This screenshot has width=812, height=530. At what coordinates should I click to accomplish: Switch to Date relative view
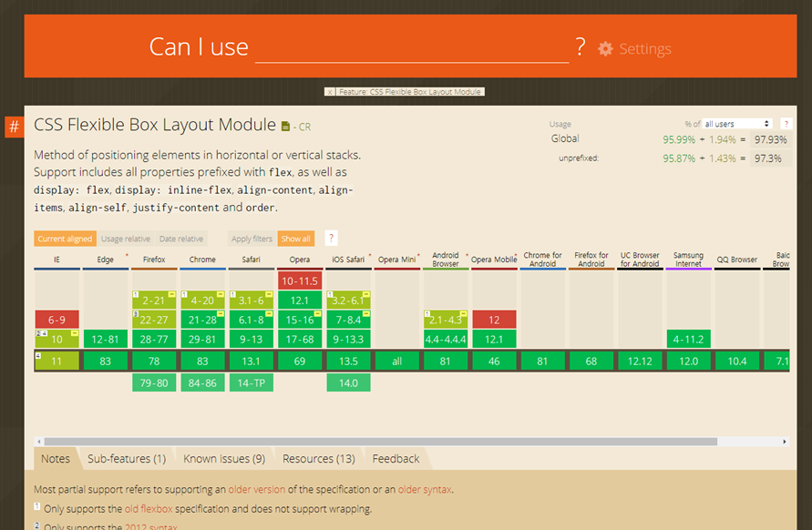(181, 239)
